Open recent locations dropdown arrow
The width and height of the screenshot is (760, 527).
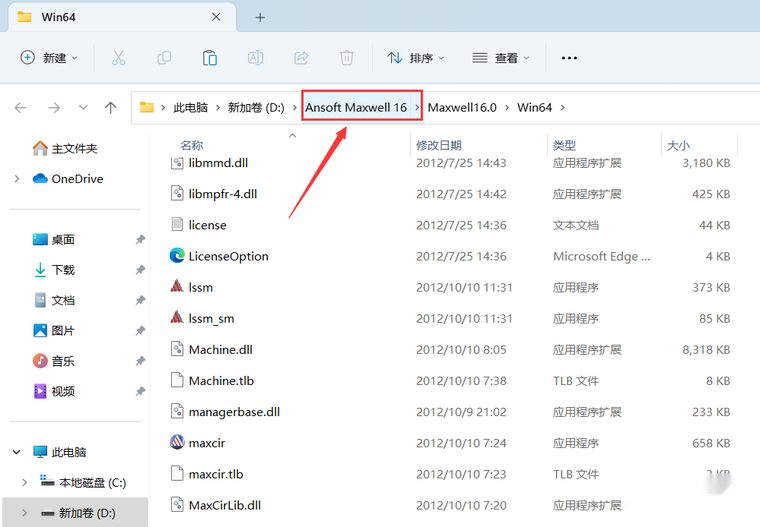(83, 108)
